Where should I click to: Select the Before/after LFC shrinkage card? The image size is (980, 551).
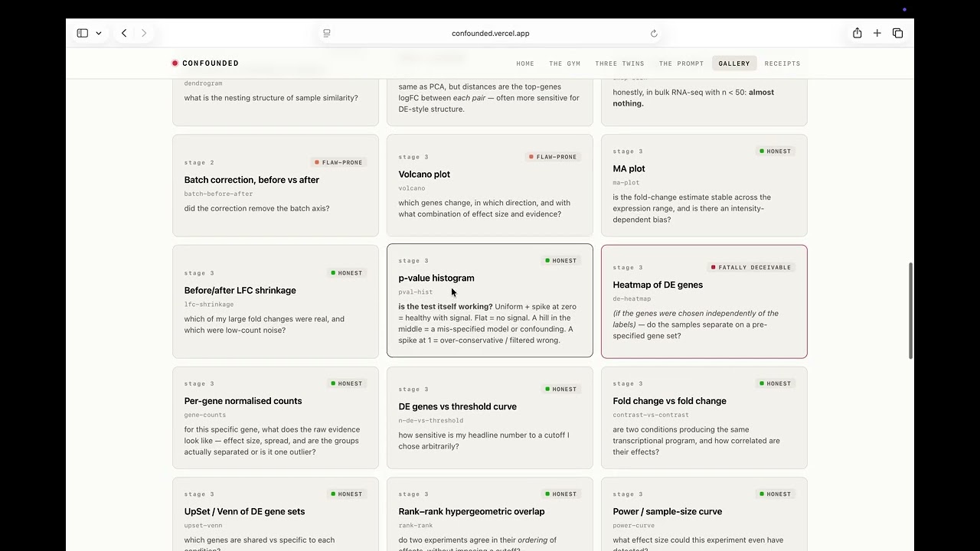point(276,302)
